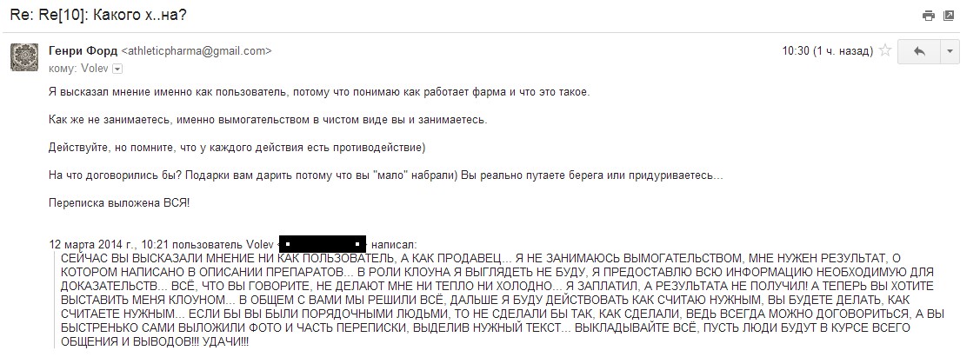This screenshot has width=980, height=357.
Task: Star this message from Генри Форд
Action: pyautogui.click(x=885, y=51)
